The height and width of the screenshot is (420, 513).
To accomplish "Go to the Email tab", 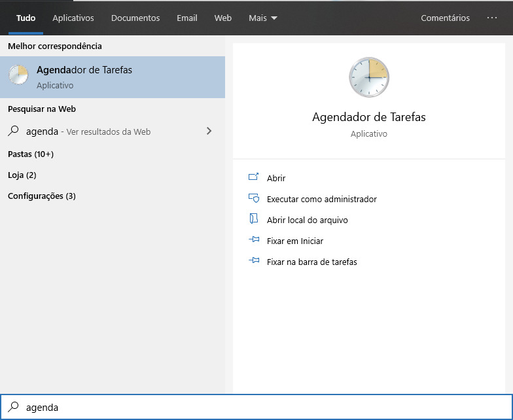I will pyautogui.click(x=187, y=18).
